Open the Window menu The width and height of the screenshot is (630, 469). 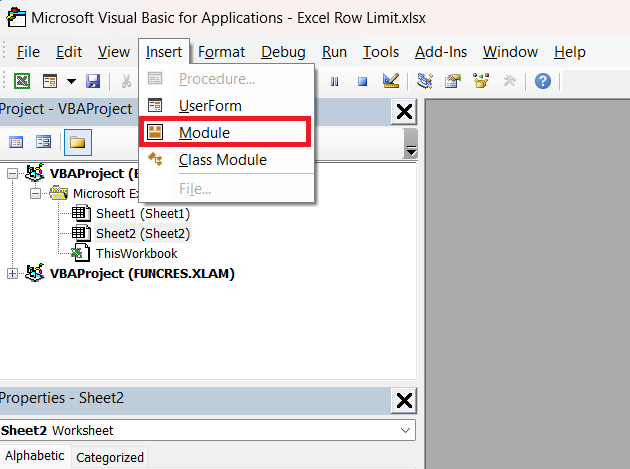pyautogui.click(x=510, y=52)
